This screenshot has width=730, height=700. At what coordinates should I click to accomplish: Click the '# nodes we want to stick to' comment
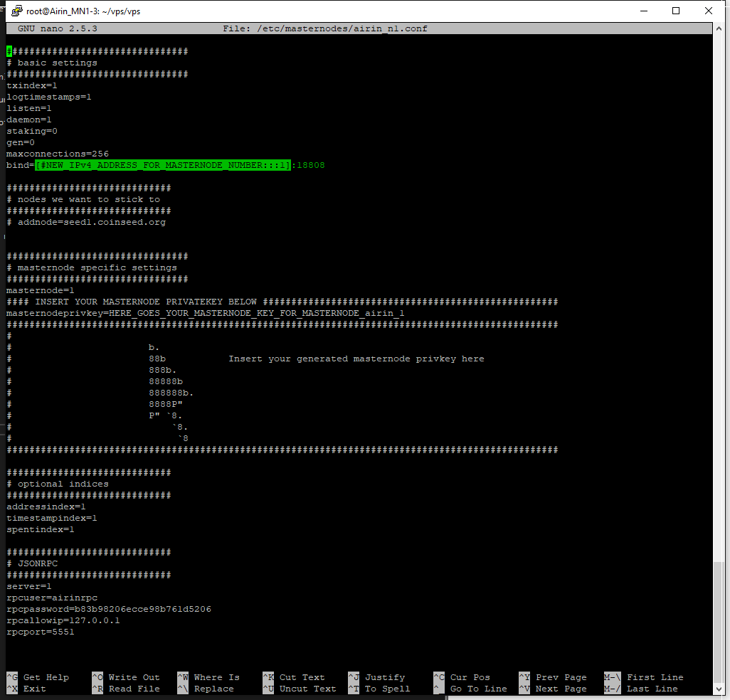[83, 199]
